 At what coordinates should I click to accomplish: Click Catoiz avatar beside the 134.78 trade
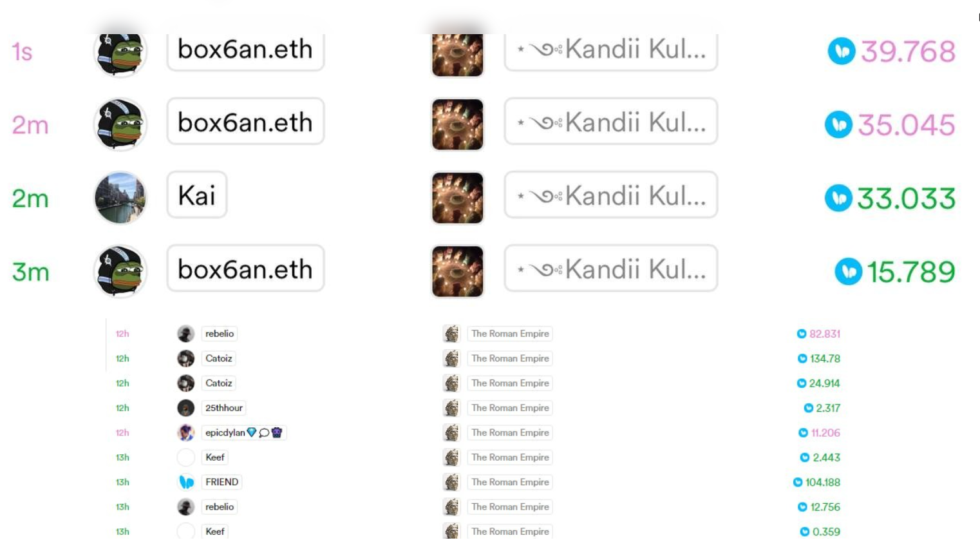[x=186, y=358]
